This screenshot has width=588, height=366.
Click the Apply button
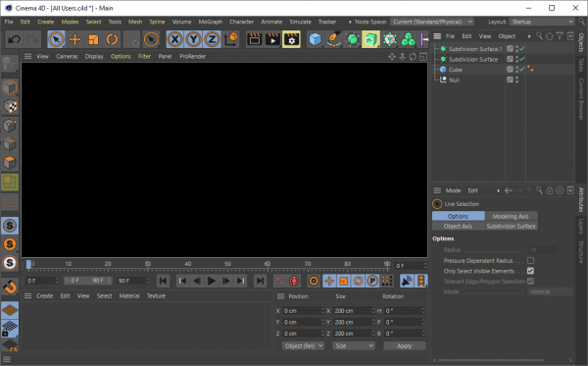[x=404, y=345]
